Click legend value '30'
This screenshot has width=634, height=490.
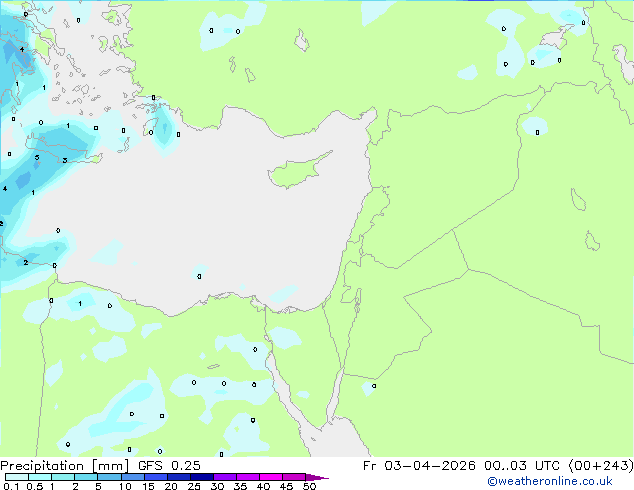click(x=217, y=486)
